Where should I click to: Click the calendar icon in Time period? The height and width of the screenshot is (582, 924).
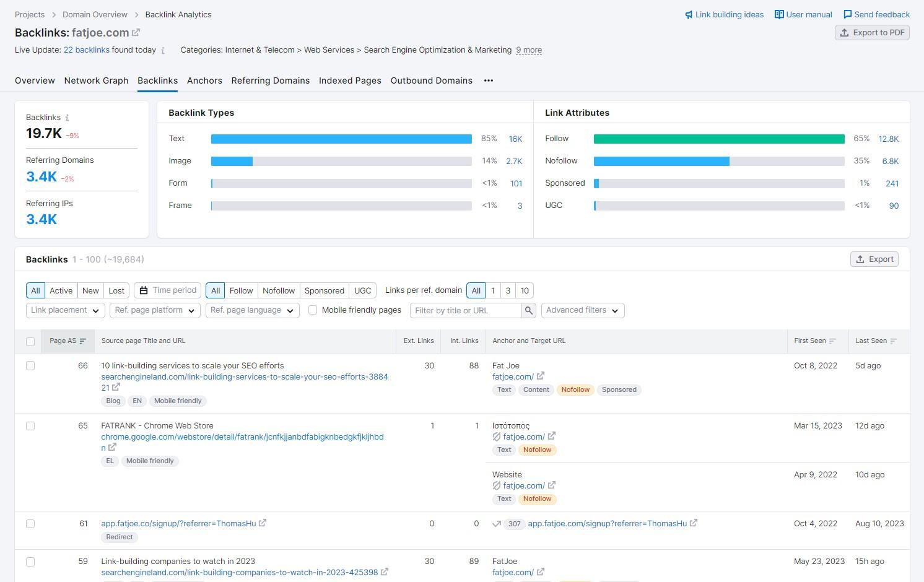click(x=144, y=290)
